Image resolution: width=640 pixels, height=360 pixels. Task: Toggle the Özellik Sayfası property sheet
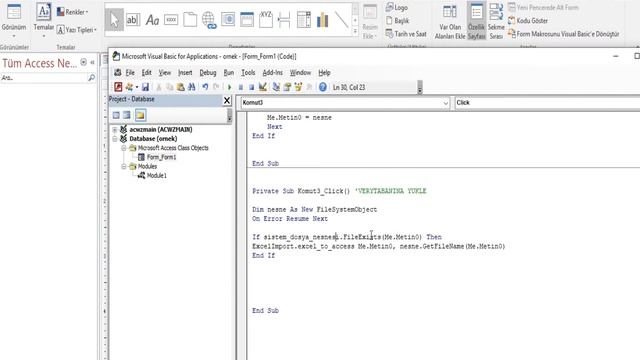(x=476, y=21)
